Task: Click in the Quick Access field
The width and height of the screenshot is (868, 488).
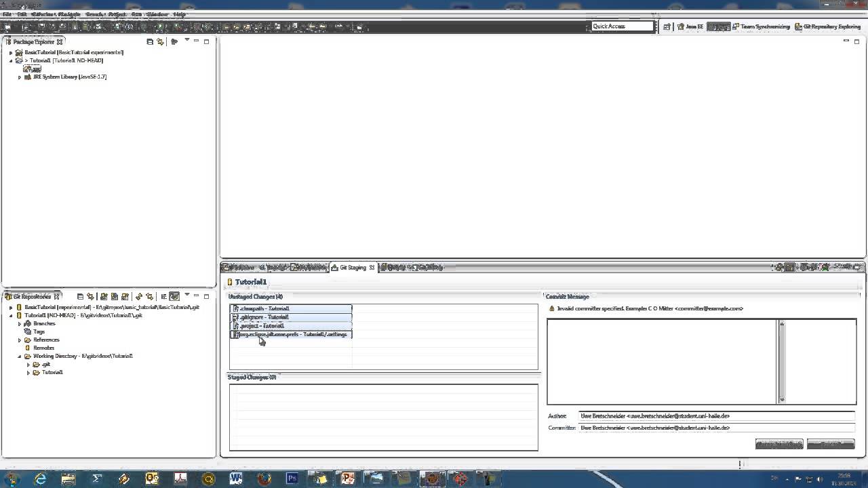Action: click(622, 26)
